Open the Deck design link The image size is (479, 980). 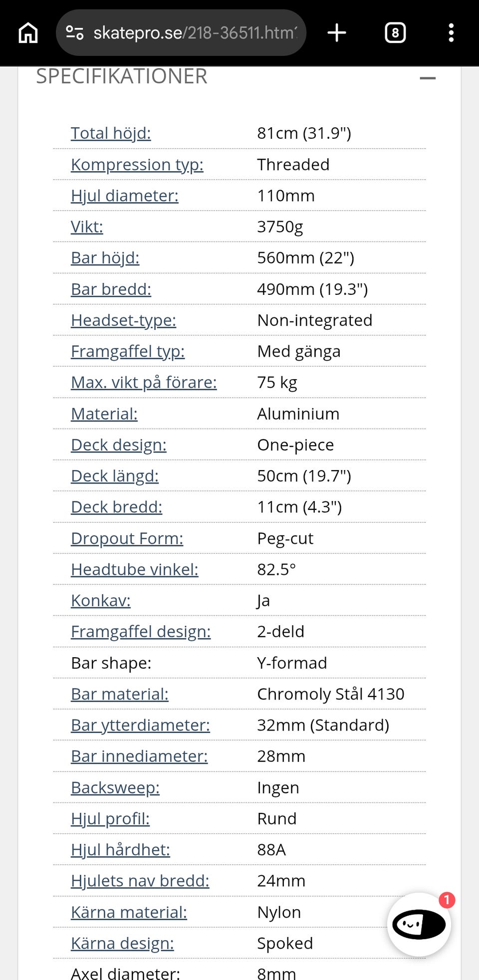[x=119, y=445]
